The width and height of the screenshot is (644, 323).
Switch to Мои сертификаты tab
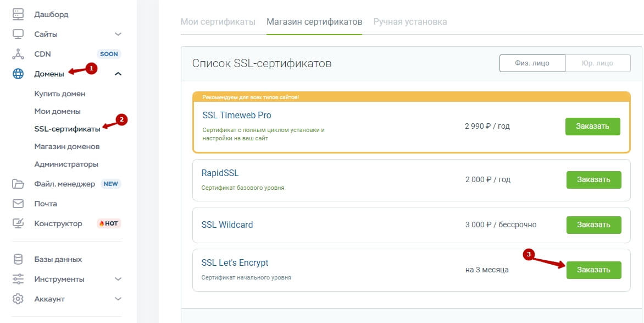pyautogui.click(x=218, y=22)
